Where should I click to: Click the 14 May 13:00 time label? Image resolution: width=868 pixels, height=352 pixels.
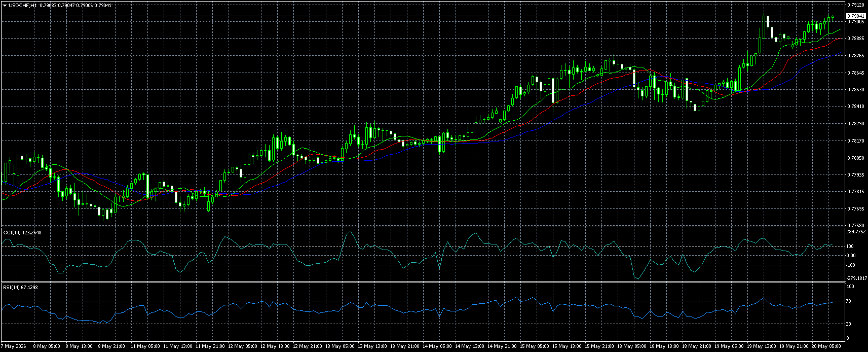tap(470, 346)
